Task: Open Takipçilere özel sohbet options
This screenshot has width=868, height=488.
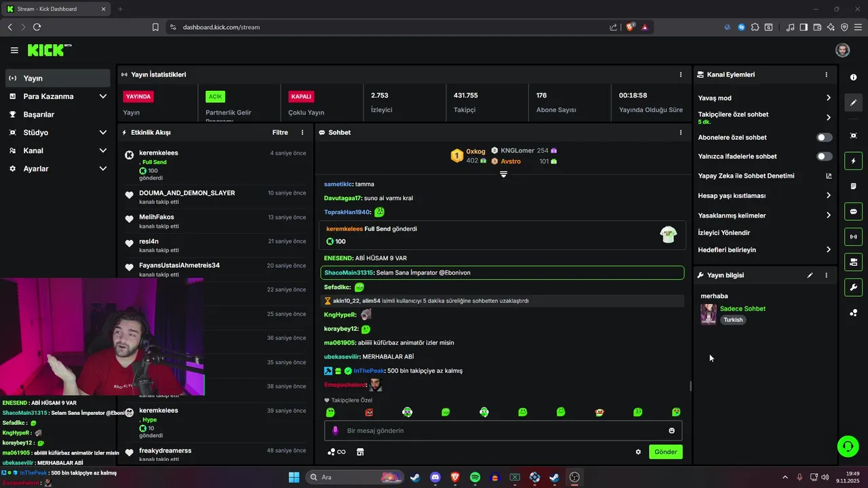Action: click(764, 117)
